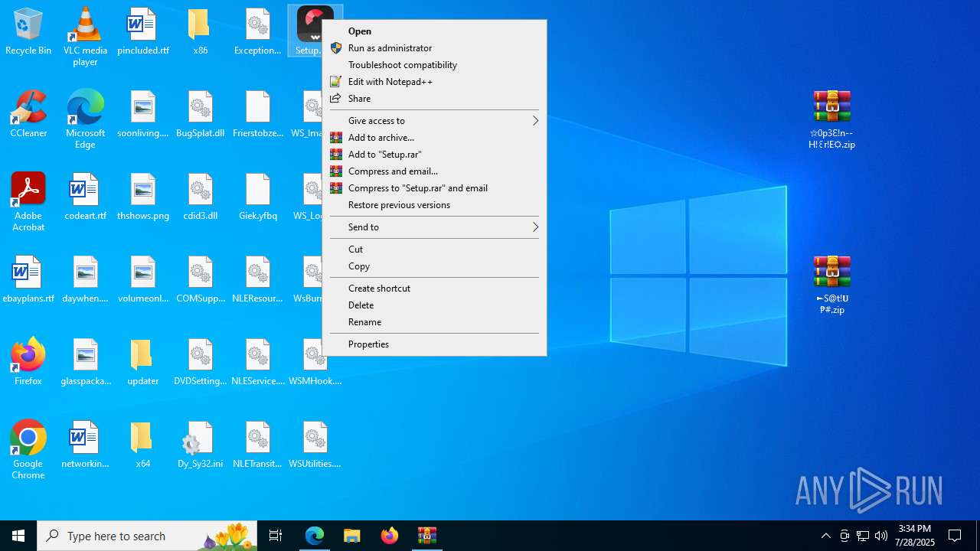Select the Google Chrome desktop shortcut
Image resolution: width=980 pixels, height=551 pixels.
click(28, 450)
